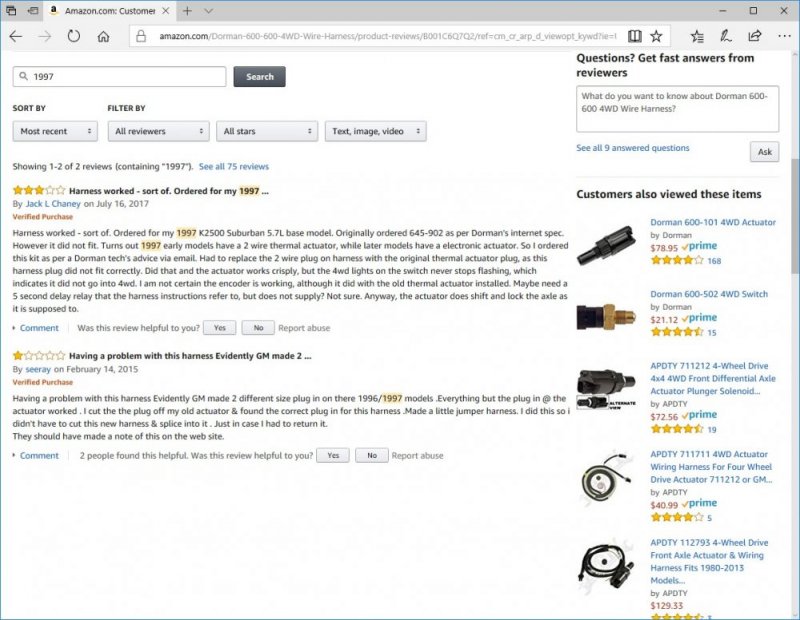The height and width of the screenshot is (620, 800).
Task: Go to the home page icon
Action: (x=104, y=36)
